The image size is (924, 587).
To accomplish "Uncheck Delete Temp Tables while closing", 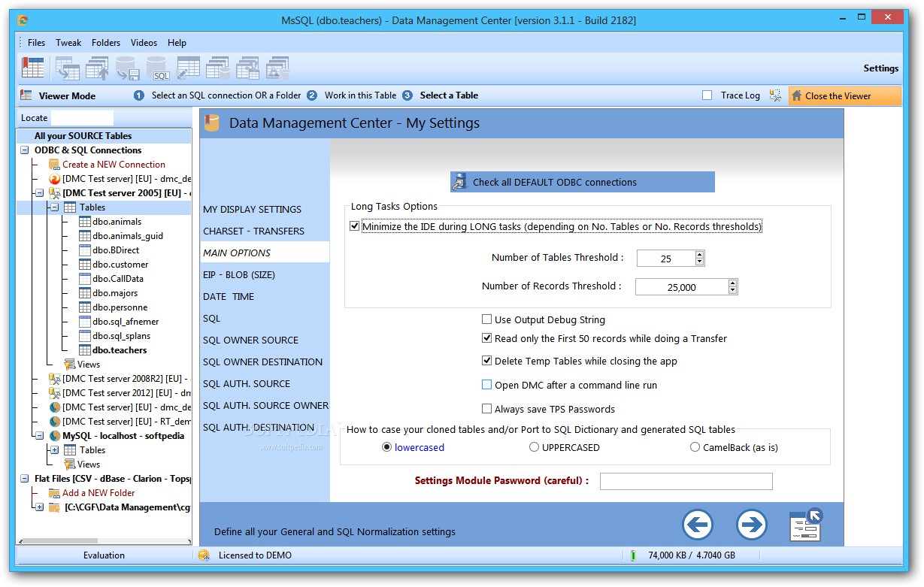I will [x=487, y=361].
